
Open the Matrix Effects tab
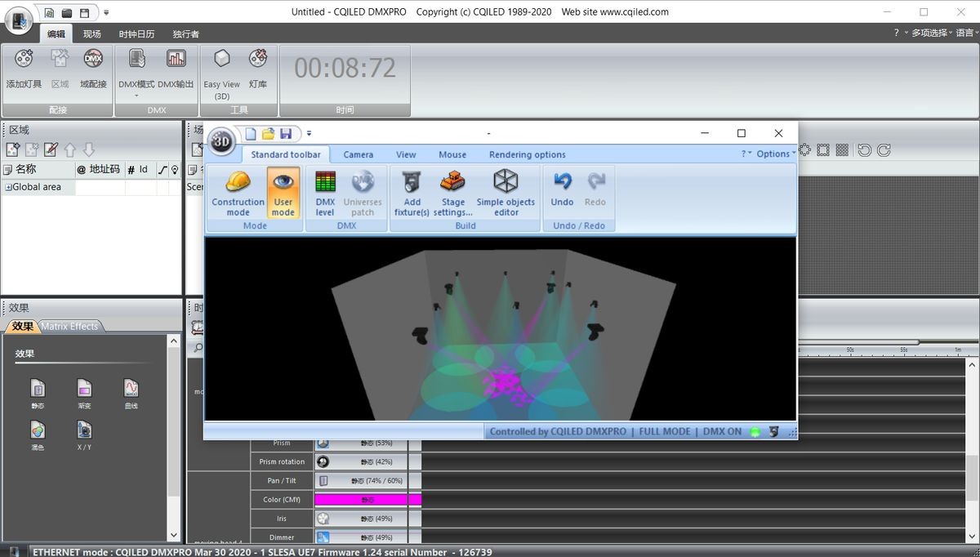pyautogui.click(x=70, y=327)
